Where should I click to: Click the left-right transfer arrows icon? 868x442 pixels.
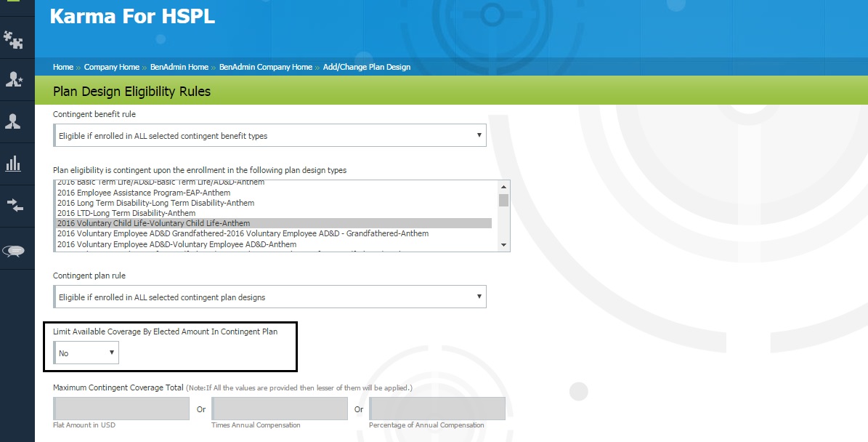point(15,205)
